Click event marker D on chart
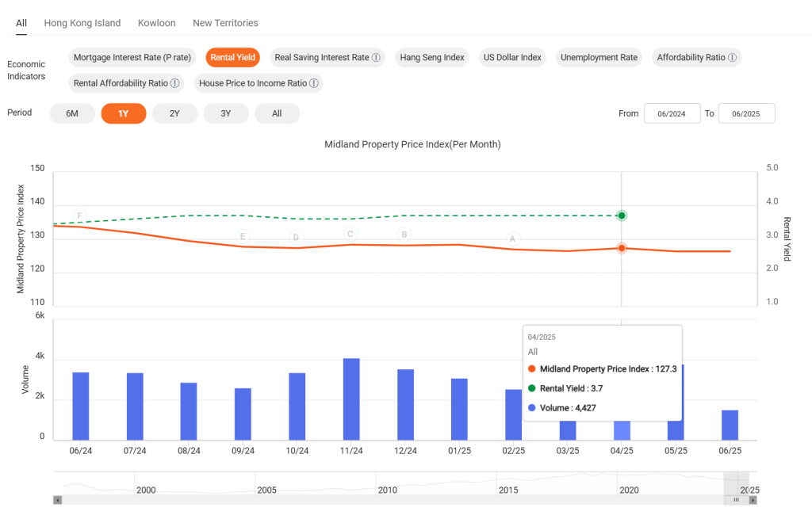This screenshot has width=812, height=519. click(296, 238)
